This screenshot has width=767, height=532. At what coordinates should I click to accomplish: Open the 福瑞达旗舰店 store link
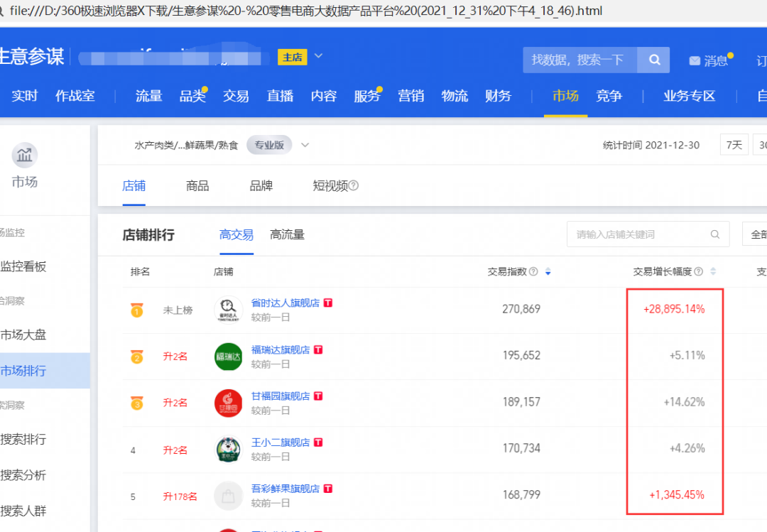click(281, 349)
